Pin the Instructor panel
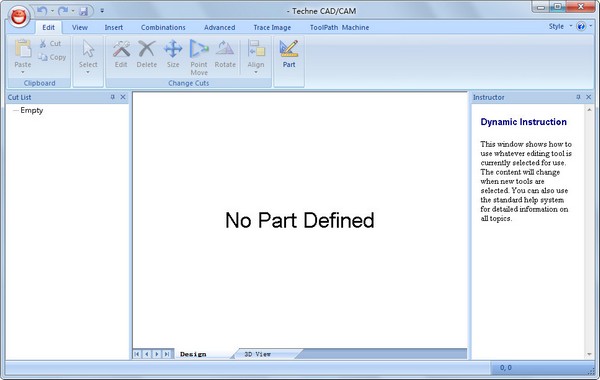This screenshot has height=380, width=600. pyautogui.click(x=578, y=97)
